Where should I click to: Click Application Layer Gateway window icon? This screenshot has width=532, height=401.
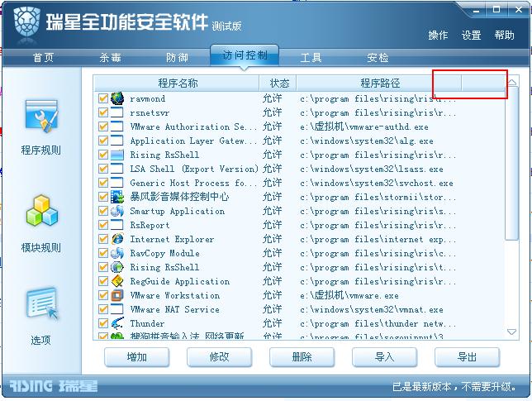(x=117, y=141)
